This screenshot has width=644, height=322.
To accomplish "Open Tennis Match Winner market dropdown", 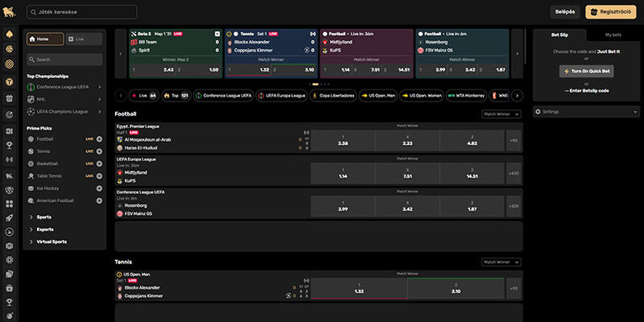I will 502,262.
